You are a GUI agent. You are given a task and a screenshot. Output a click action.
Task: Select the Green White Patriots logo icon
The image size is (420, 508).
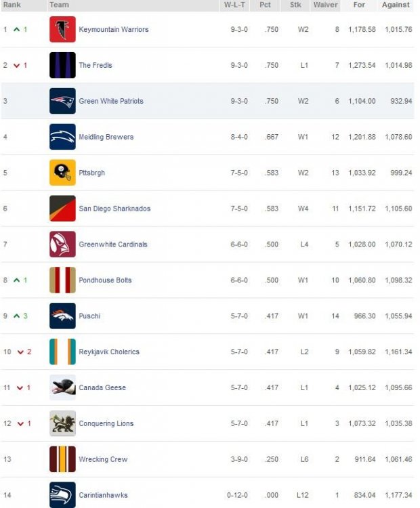pos(62,101)
